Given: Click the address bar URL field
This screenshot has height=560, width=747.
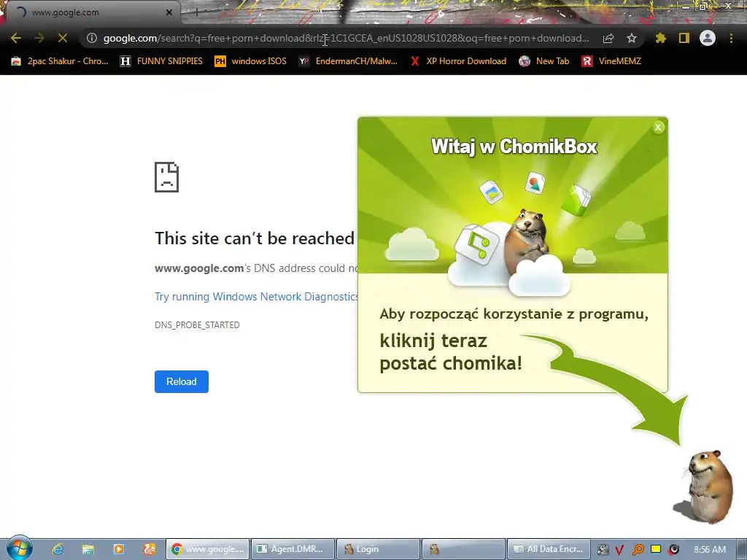Looking at the screenshot, I should pyautogui.click(x=347, y=38).
